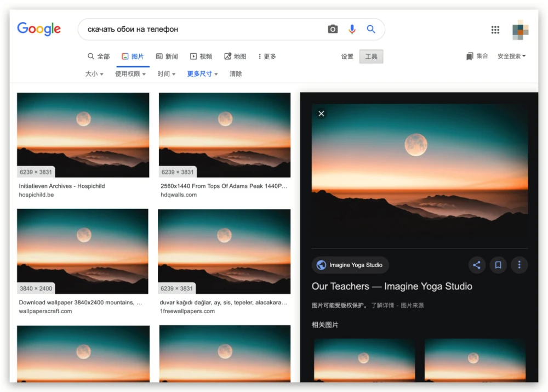Click the Download wallpaper 3840x2400 mountains title
Image resolution: width=548 pixels, height=392 pixels.
pyautogui.click(x=81, y=303)
